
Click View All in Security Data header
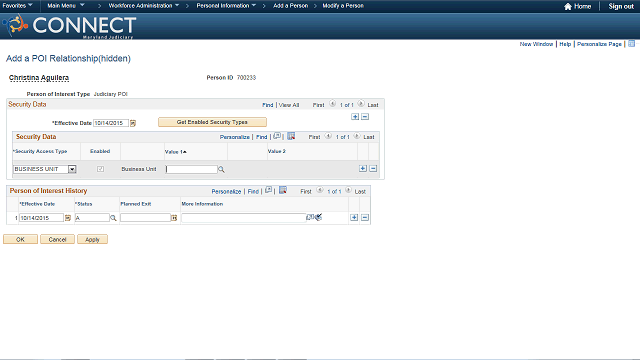point(289,105)
